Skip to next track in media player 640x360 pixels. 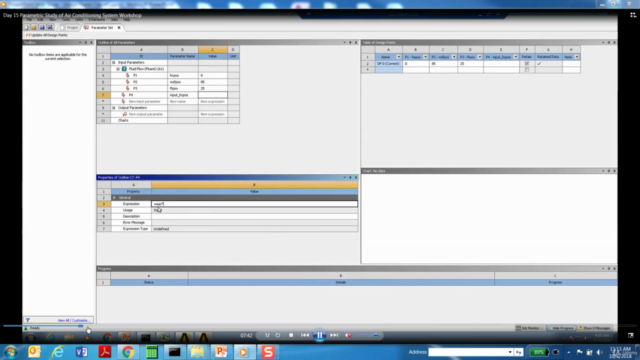tap(334, 335)
